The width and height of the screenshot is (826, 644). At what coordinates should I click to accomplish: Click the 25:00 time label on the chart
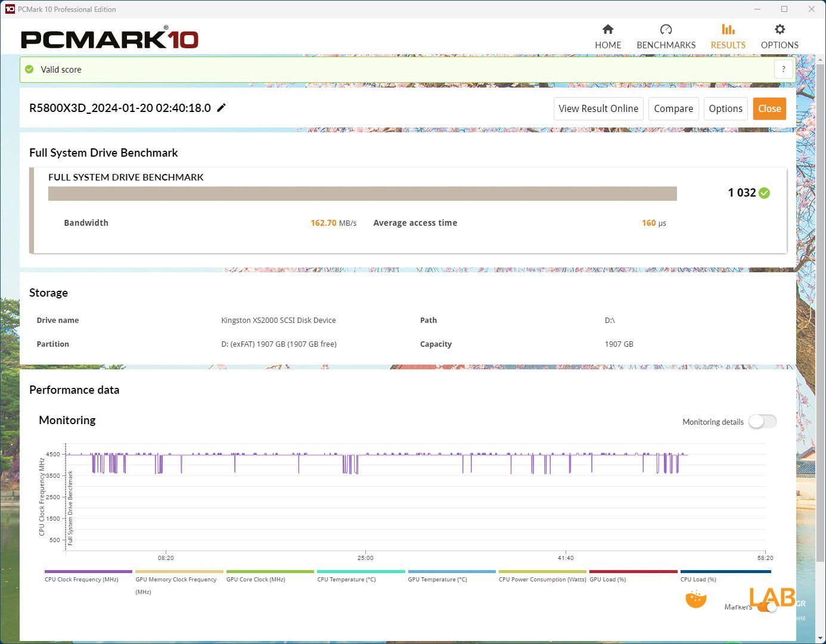365,558
